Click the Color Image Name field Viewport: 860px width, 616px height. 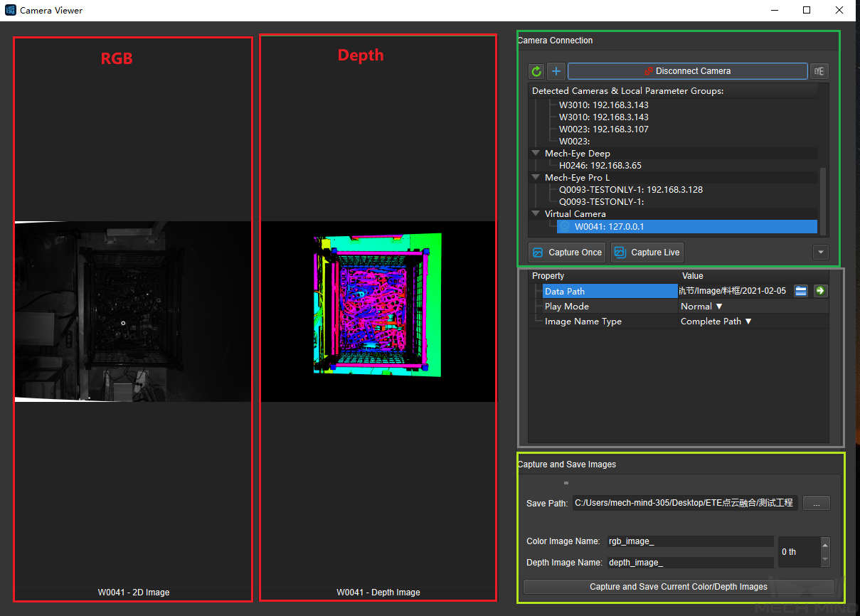point(690,541)
